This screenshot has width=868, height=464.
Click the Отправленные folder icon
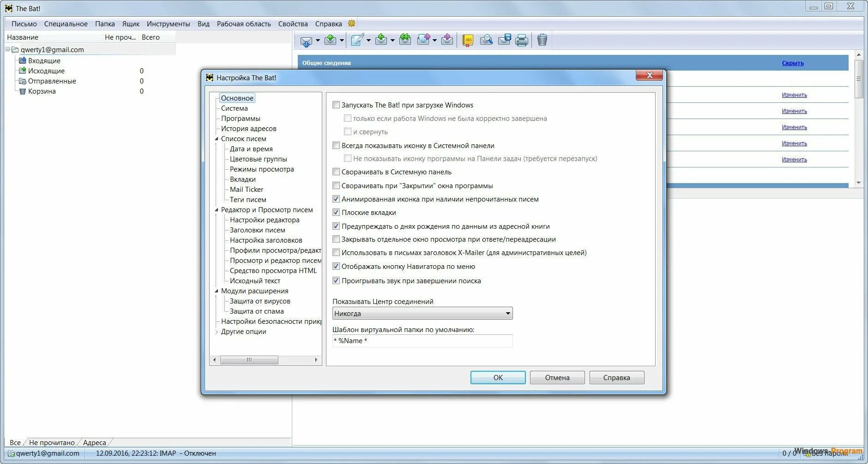(x=22, y=81)
